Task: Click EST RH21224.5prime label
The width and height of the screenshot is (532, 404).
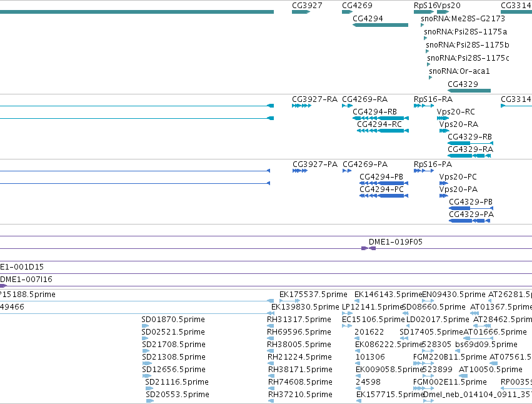Action: pos(299,357)
